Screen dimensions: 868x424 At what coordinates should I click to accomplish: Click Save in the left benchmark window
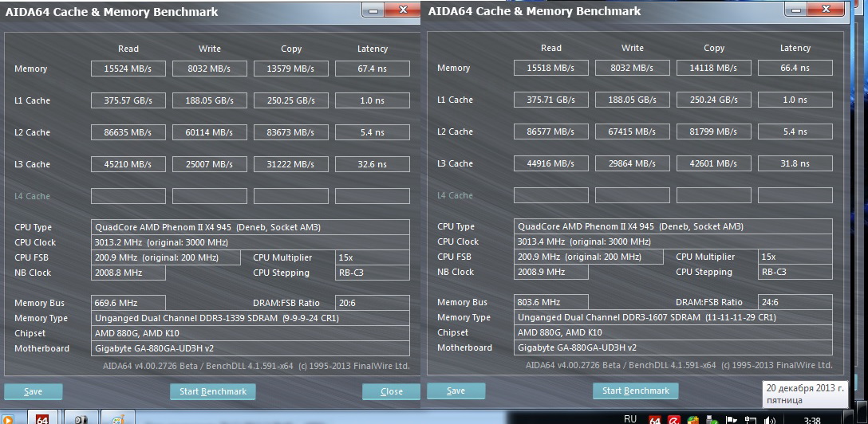(34, 391)
